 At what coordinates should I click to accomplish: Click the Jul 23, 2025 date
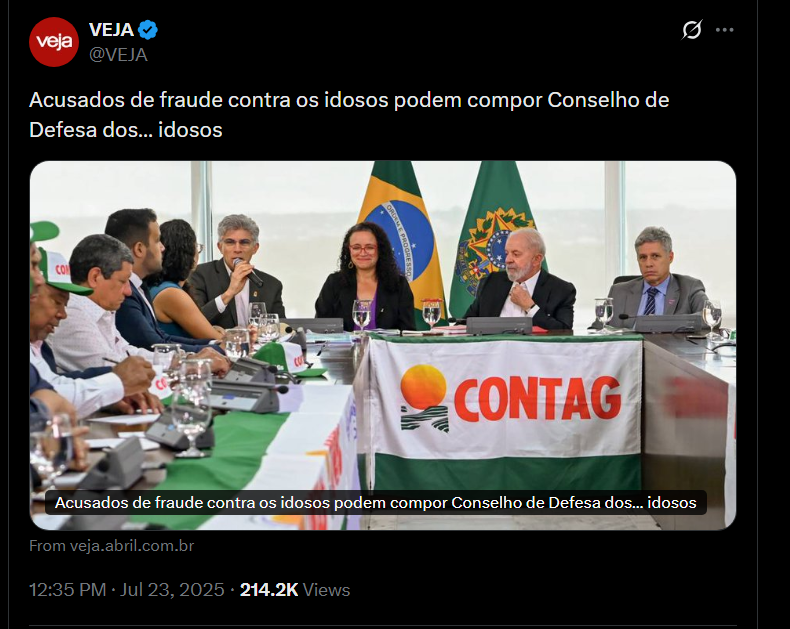point(172,590)
